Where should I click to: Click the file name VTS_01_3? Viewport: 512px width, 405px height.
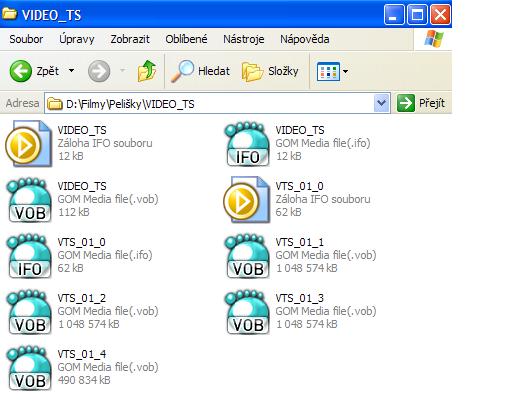(299, 298)
